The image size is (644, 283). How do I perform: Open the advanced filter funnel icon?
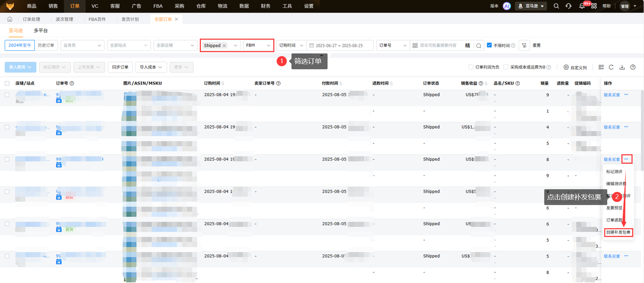coord(524,45)
